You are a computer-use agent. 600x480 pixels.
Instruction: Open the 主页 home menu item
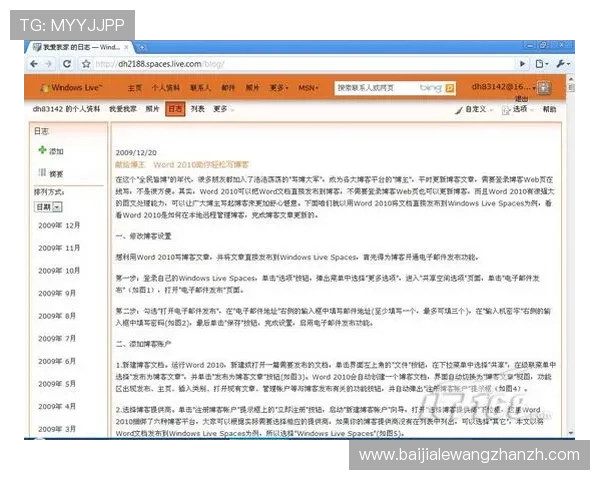[x=135, y=88]
